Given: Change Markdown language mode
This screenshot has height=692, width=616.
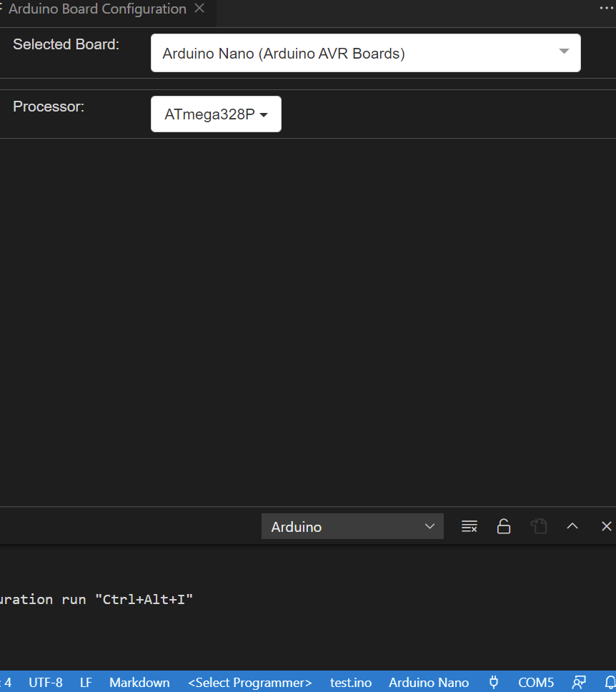Looking at the screenshot, I should point(139,682).
